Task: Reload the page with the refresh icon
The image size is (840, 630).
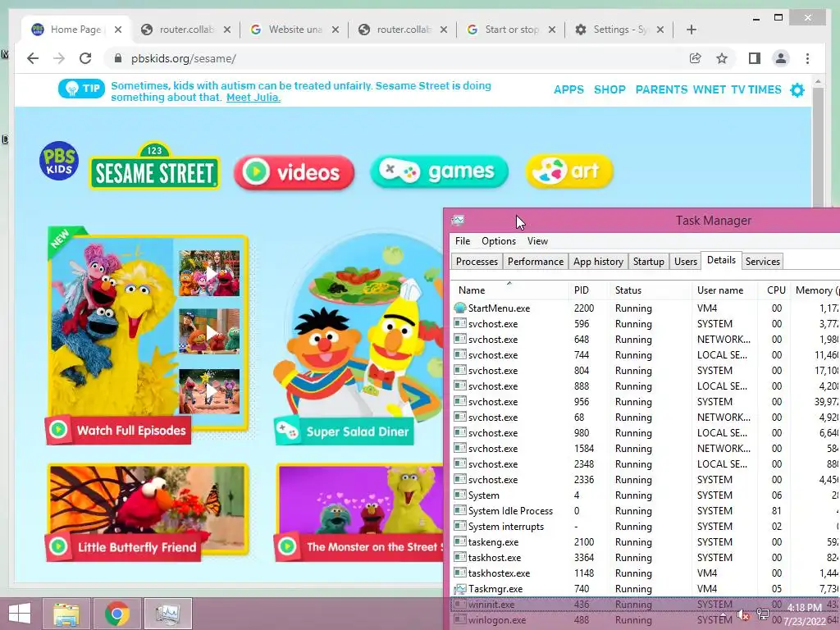Action: coord(85,58)
